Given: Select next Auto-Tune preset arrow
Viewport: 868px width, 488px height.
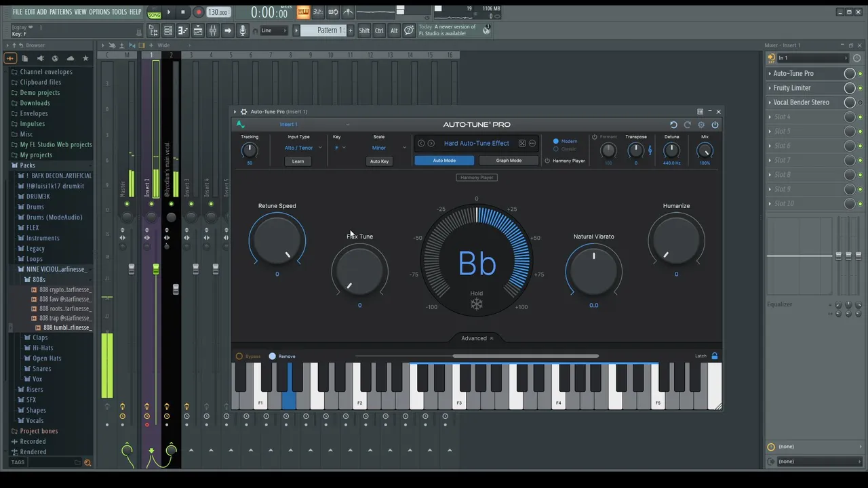Looking at the screenshot, I should click(431, 144).
